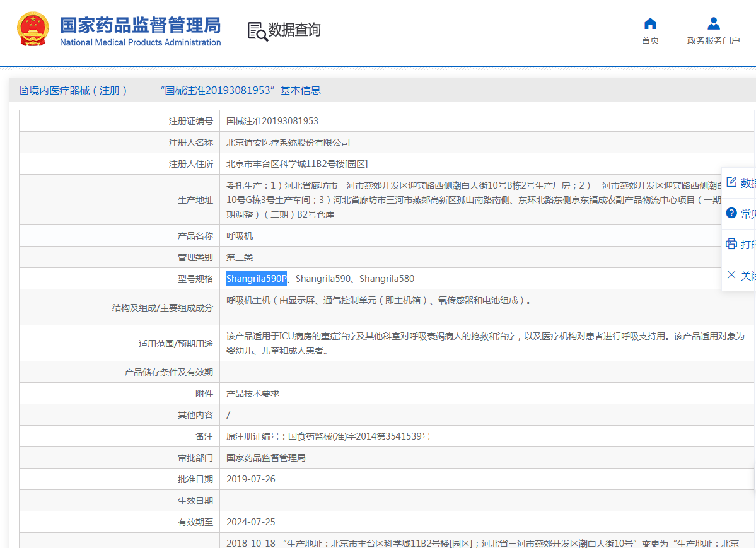Click the highlighted Shangrila590P text

pos(257,279)
